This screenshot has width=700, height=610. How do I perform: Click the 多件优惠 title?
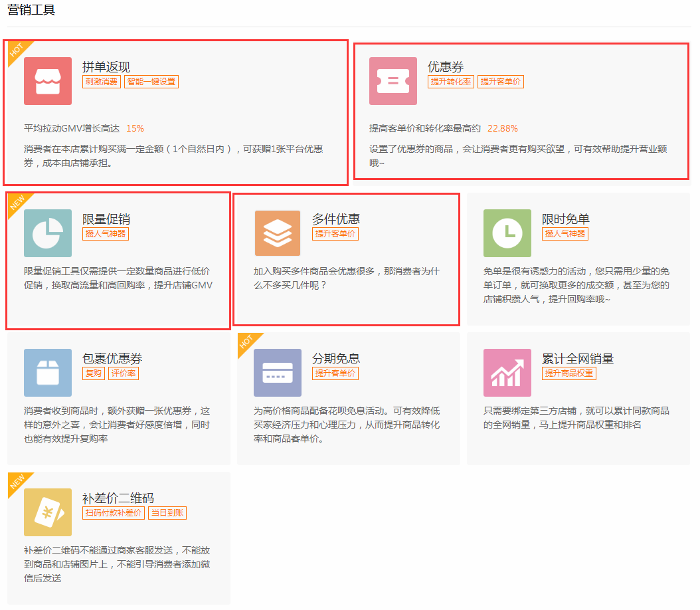tap(335, 219)
